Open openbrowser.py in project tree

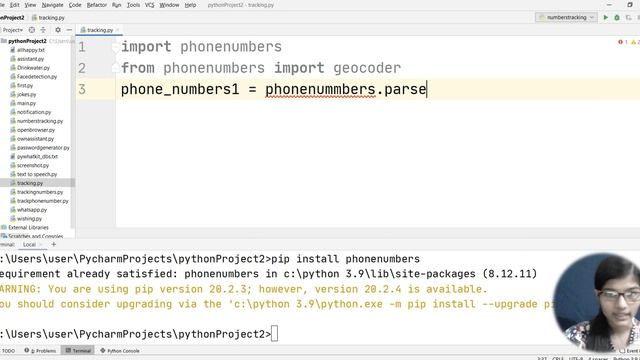click(x=36, y=130)
